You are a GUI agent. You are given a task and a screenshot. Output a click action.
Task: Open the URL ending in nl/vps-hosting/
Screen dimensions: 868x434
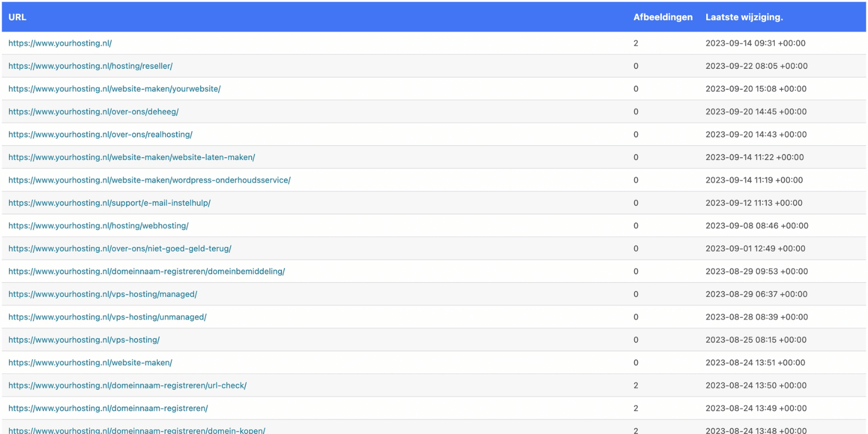pyautogui.click(x=84, y=340)
